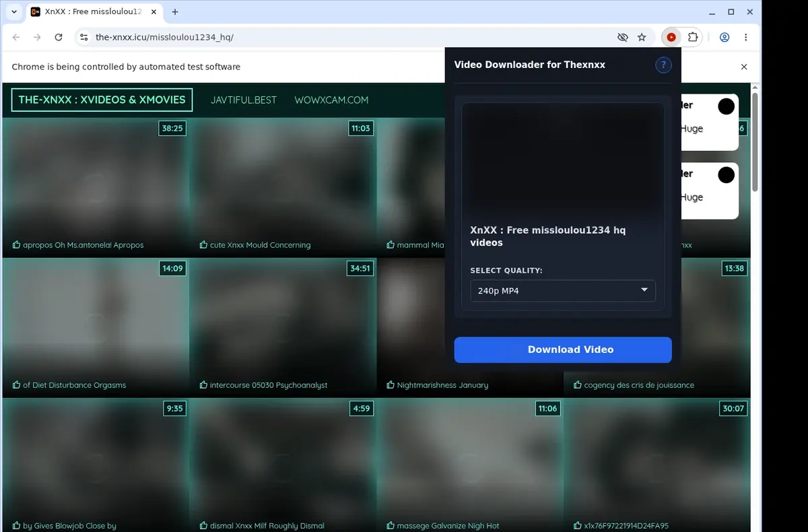808x532 pixels.
Task: Dismiss the automated test software infobar
Action: click(744, 67)
